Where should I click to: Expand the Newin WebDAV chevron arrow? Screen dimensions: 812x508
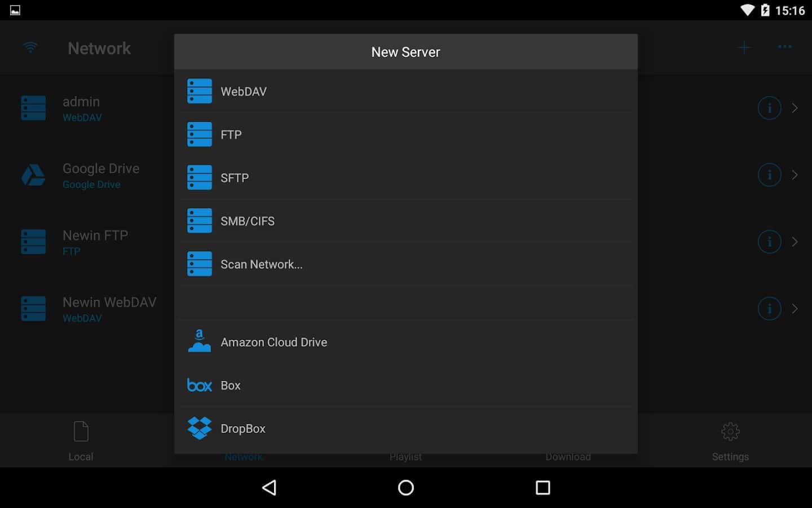(x=795, y=309)
